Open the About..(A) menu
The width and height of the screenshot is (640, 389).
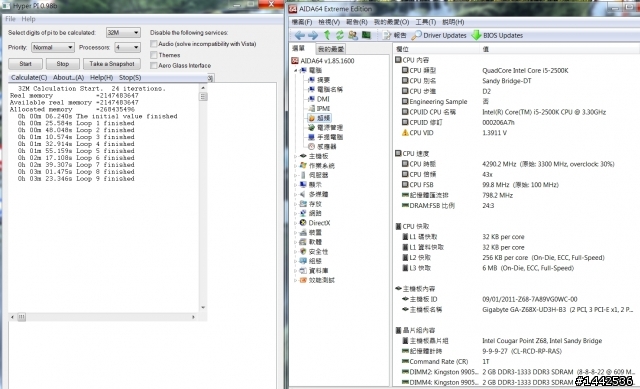[69, 78]
